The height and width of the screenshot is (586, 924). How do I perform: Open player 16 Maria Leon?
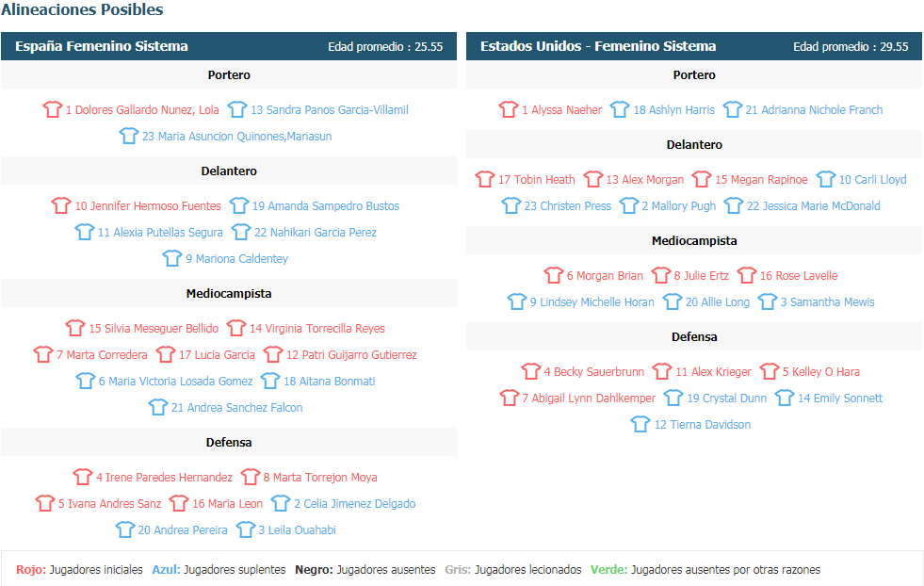(x=227, y=503)
